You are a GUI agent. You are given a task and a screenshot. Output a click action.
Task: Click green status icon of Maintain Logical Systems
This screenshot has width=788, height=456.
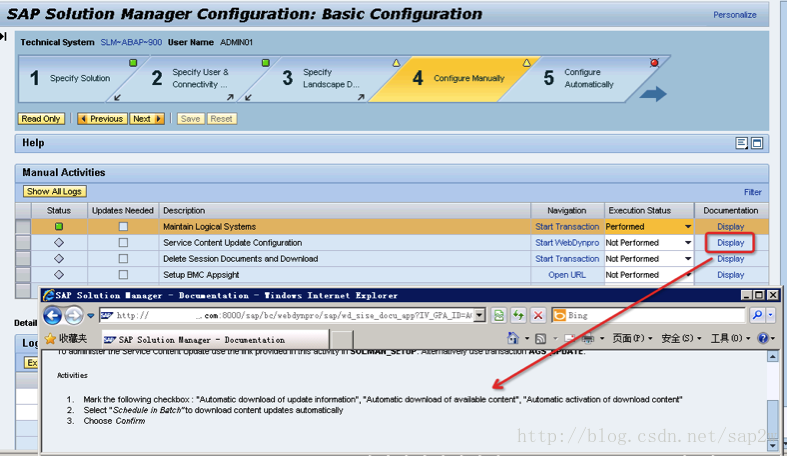(x=59, y=227)
